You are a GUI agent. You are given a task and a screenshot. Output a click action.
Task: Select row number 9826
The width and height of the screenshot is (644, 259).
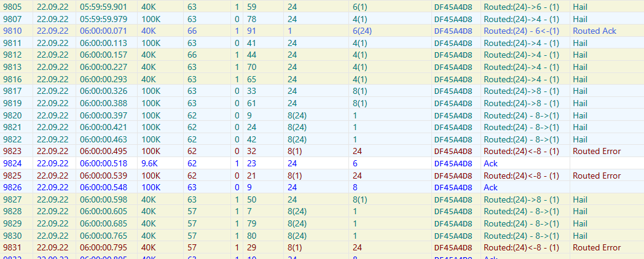[x=11, y=188]
